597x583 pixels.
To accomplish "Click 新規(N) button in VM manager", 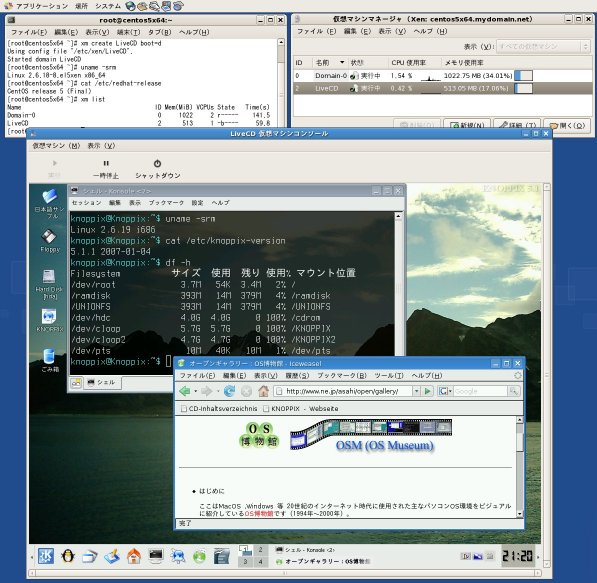I will pyautogui.click(x=467, y=125).
